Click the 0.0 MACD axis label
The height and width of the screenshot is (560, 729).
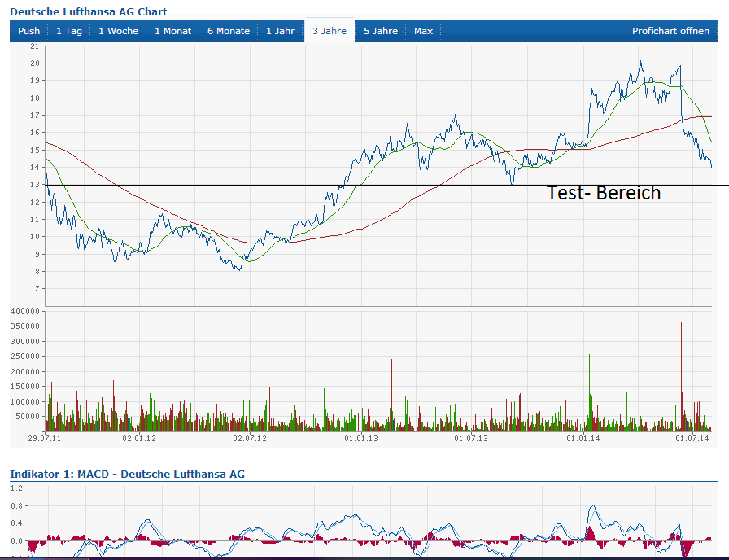17,541
